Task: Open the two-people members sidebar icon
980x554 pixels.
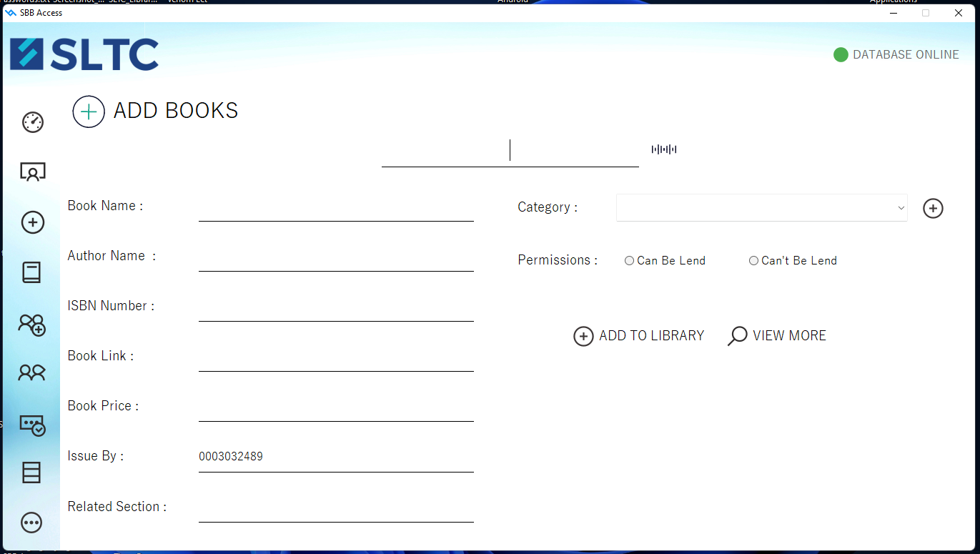Action: (x=31, y=372)
